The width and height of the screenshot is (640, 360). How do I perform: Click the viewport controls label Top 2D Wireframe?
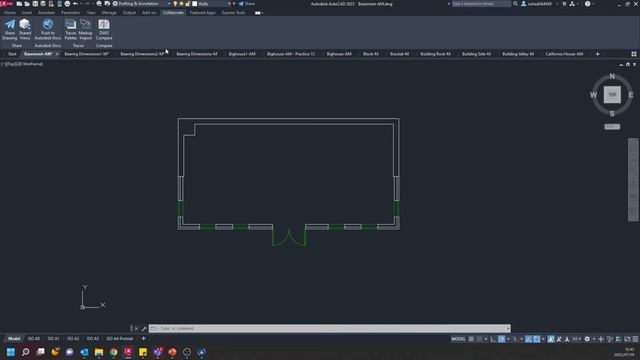(22, 64)
